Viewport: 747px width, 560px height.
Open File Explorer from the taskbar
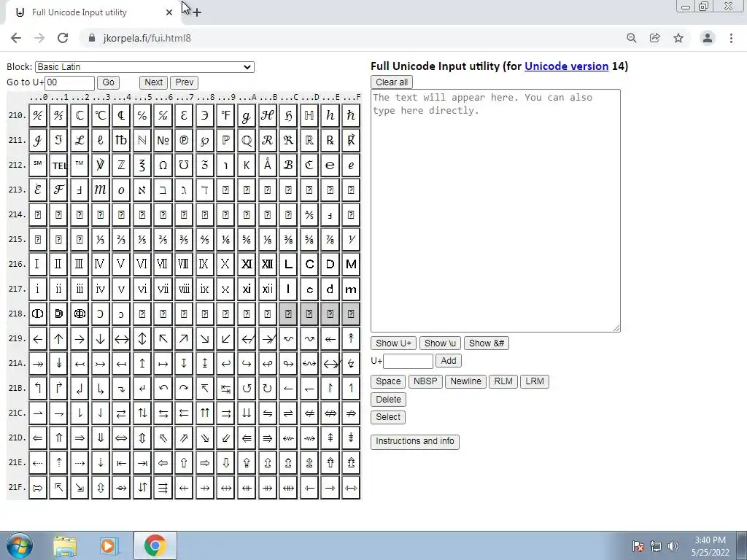[65, 545]
